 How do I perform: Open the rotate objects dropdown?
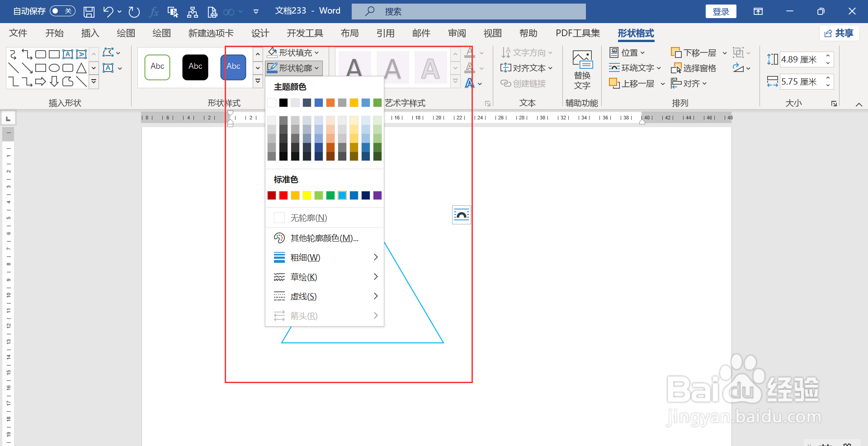point(741,68)
